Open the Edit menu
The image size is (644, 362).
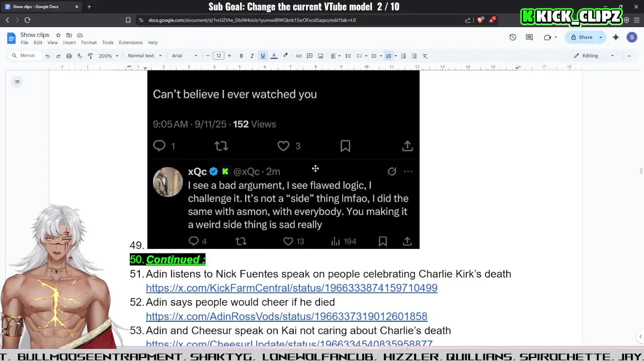(38, 43)
